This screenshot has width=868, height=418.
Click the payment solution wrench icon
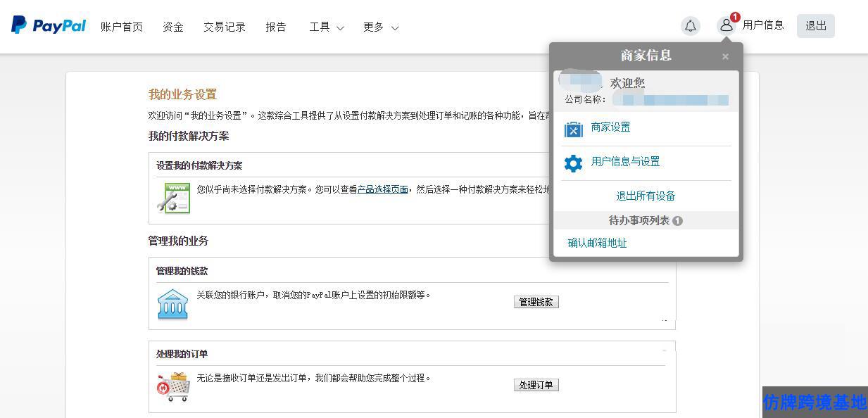click(173, 198)
